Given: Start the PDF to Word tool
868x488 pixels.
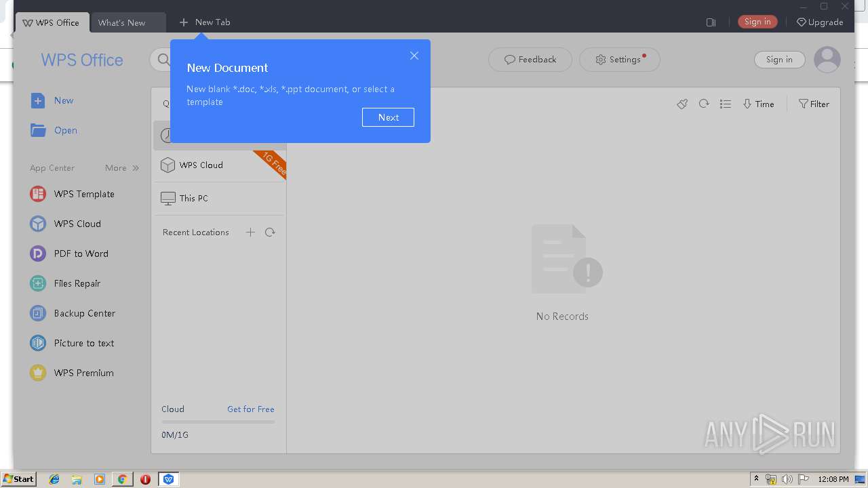Looking at the screenshot, I should pos(69,253).
